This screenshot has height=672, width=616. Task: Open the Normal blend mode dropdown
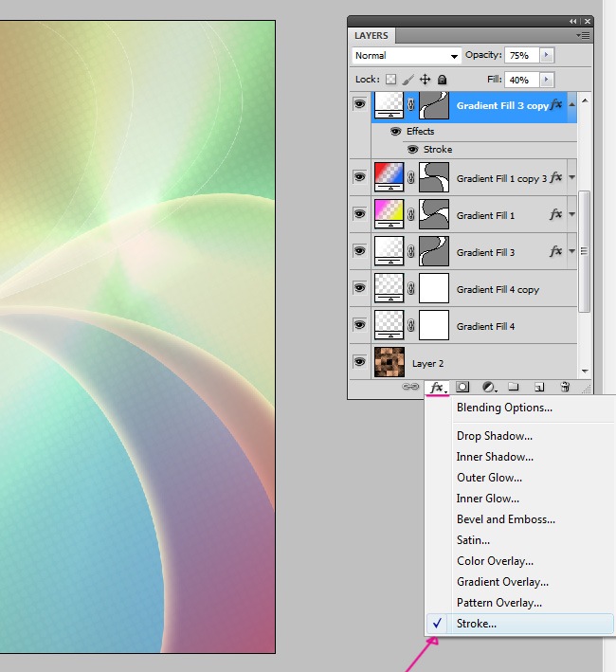406,56
